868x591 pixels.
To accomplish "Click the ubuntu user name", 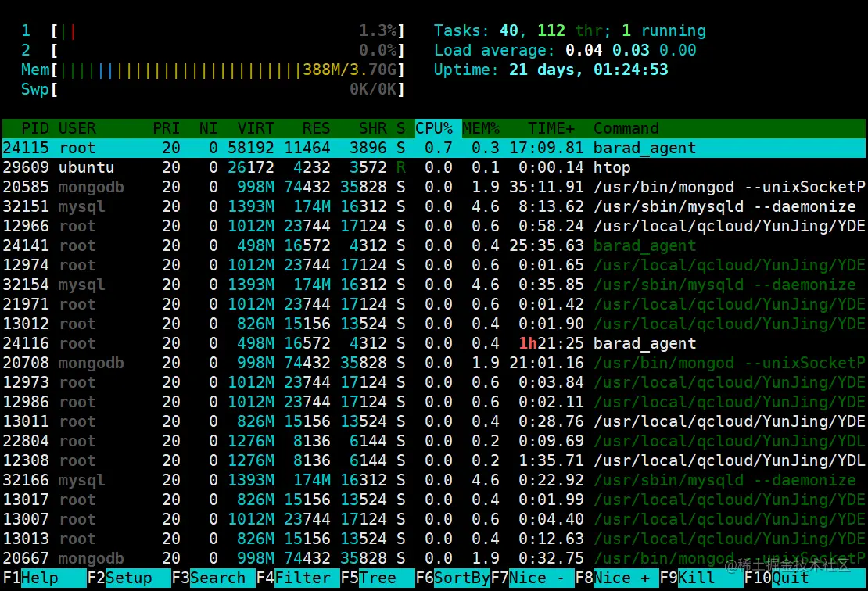I will click(86, 167).
